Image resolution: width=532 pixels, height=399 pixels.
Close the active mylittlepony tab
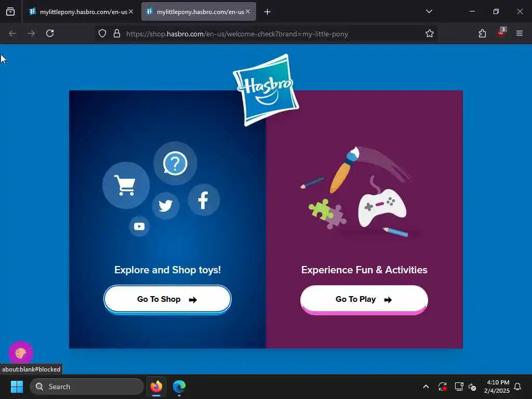(248, 11)
